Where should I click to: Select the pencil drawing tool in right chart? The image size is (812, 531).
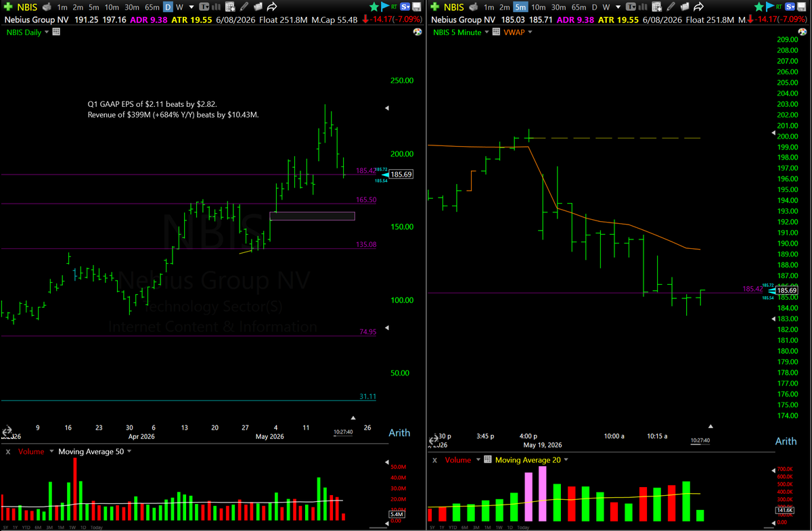click(671, 6)
